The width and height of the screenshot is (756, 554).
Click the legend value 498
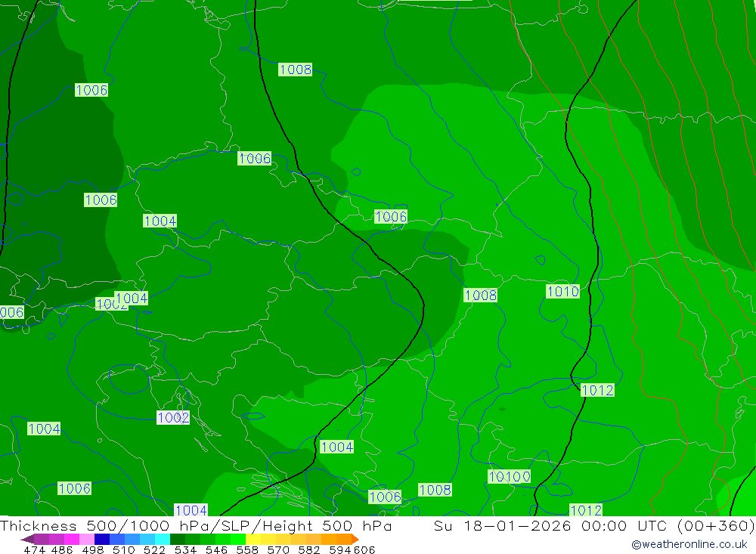click(x=93, y=549)
